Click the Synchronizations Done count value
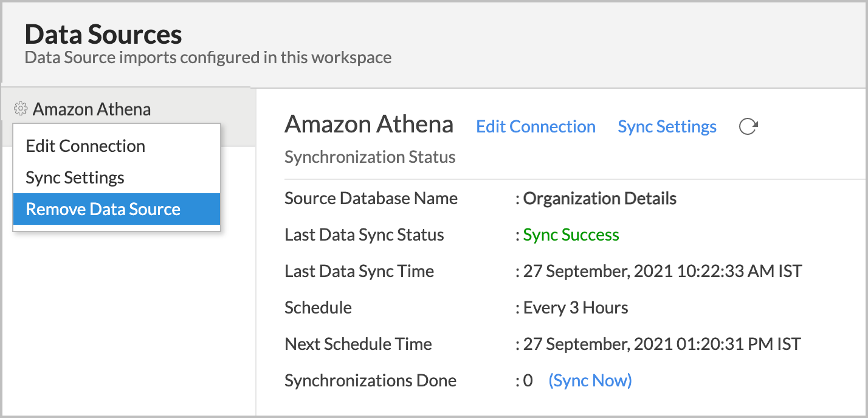The width and height of the screenshot is (868, 418). click(528, 380)
